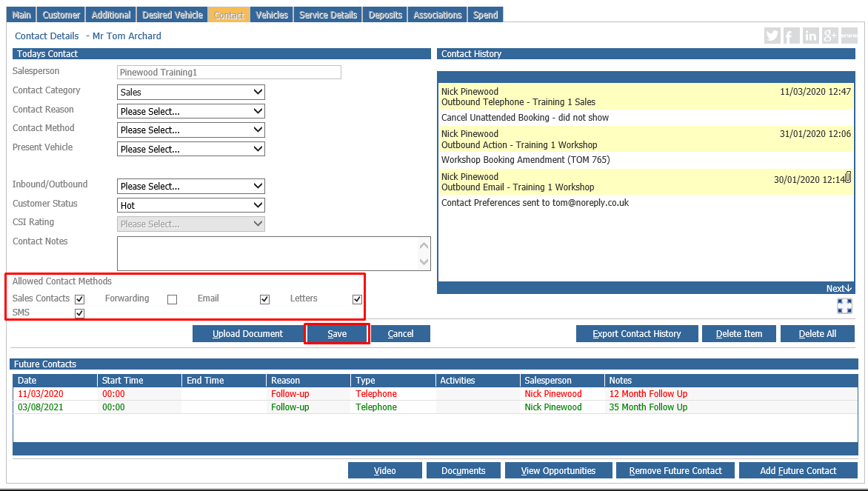Switch to the Desired Vehicle tab
The width and height of the screenshot is (868, 491).
[x=173, y=15]
